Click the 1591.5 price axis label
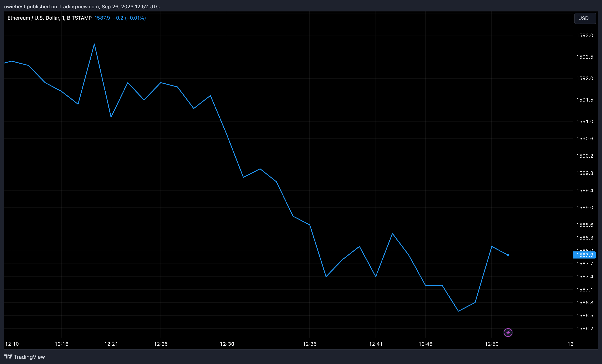602x364 pixels. (x=585, y=100)
